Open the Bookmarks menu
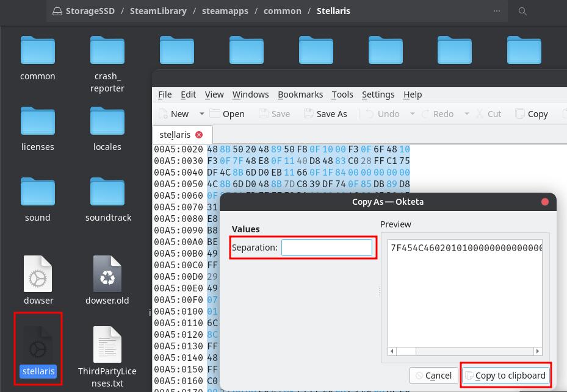 [x=300, y=94]
